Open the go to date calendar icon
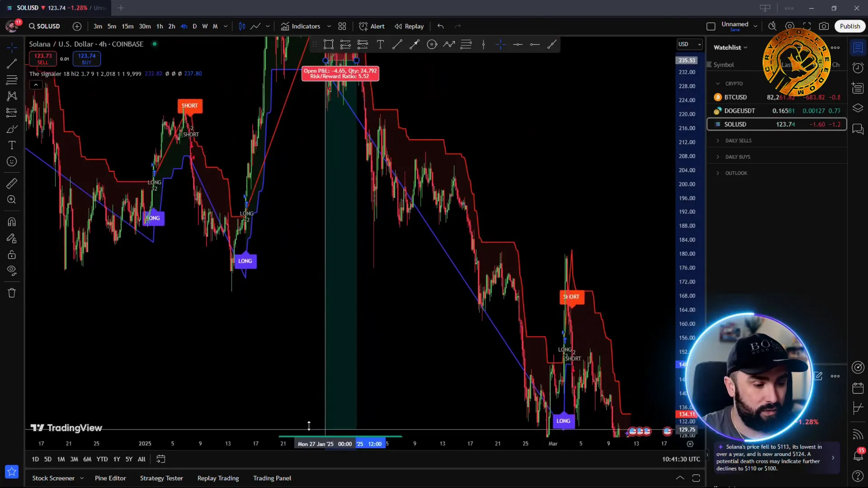The image size is (868, 488). pyautogui.click(x=160, y=459)
